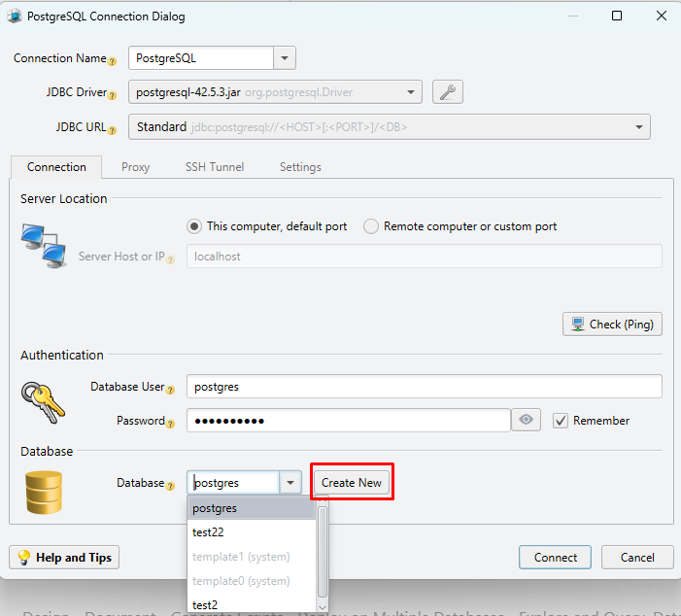
Task: Toggle the Remember password checkbox
Action: click(x=561, y=421)
